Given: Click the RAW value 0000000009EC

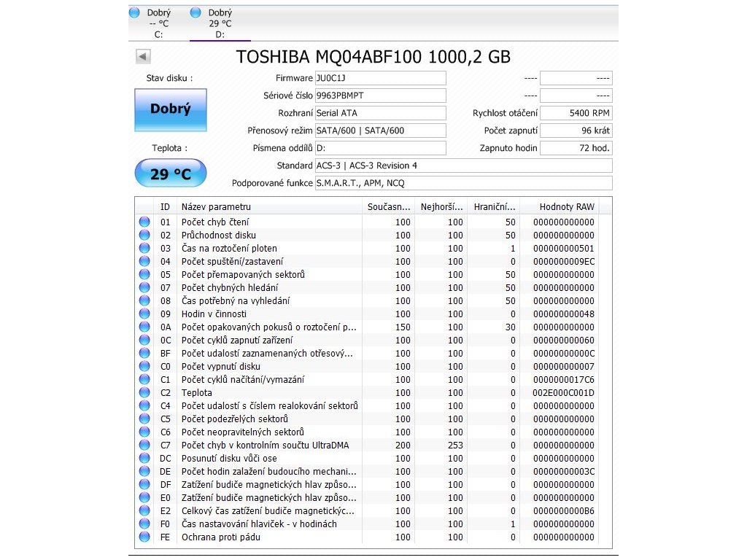Looking at the screenshot, I should [564, 262].
